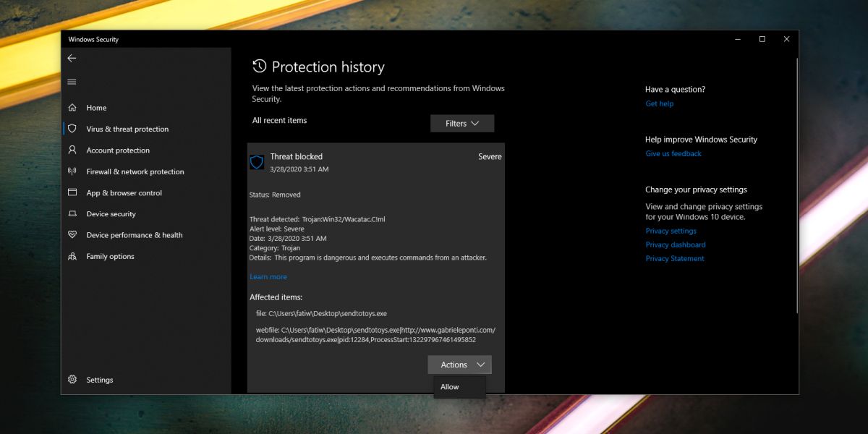Open the Privacy dashboard link

tap(676, 244)
